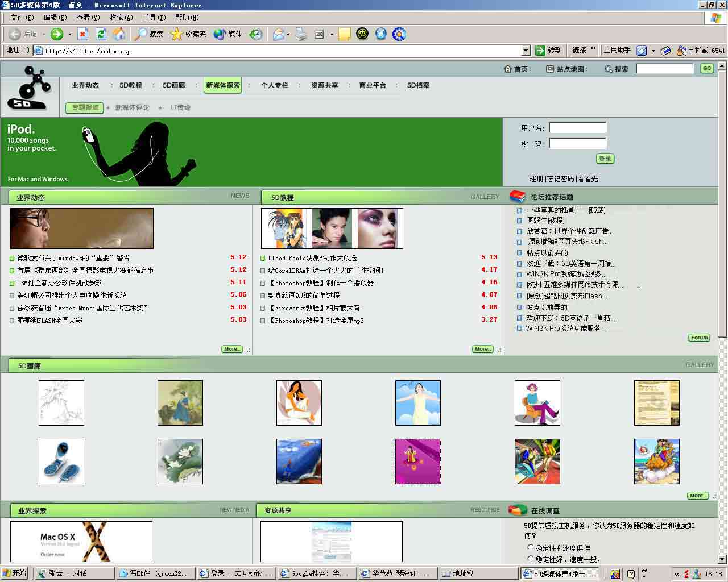
Task: Open the Search (搜索) toolbar button
Action: pos(149,34)
